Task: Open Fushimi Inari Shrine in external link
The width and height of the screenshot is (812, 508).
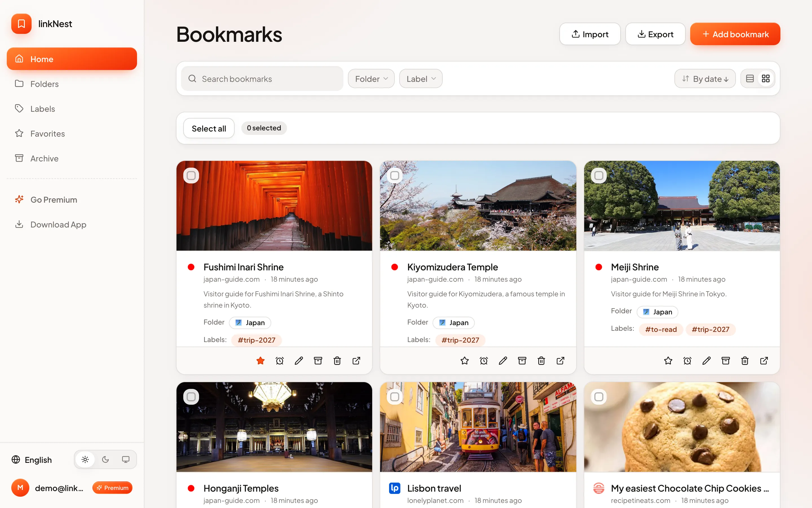Action: [356, 360]
